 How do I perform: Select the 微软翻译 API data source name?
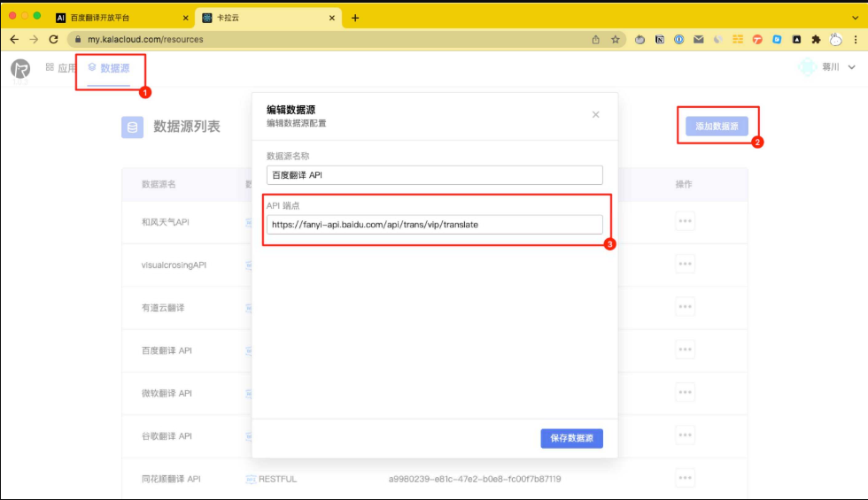167,393
